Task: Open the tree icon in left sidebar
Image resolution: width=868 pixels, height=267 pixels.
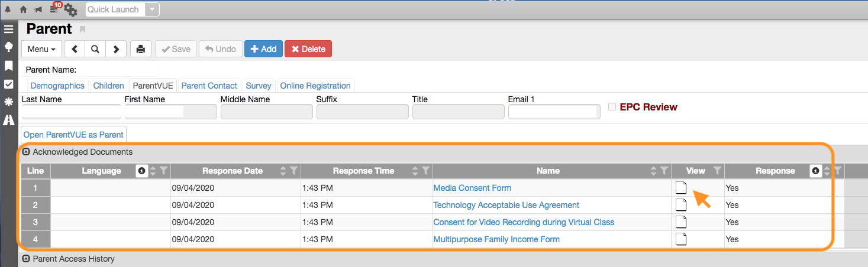Action: pos(8,47)
